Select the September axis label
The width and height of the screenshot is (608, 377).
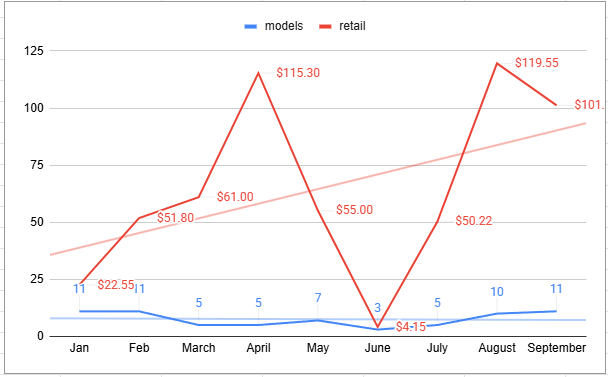(557, 348)
